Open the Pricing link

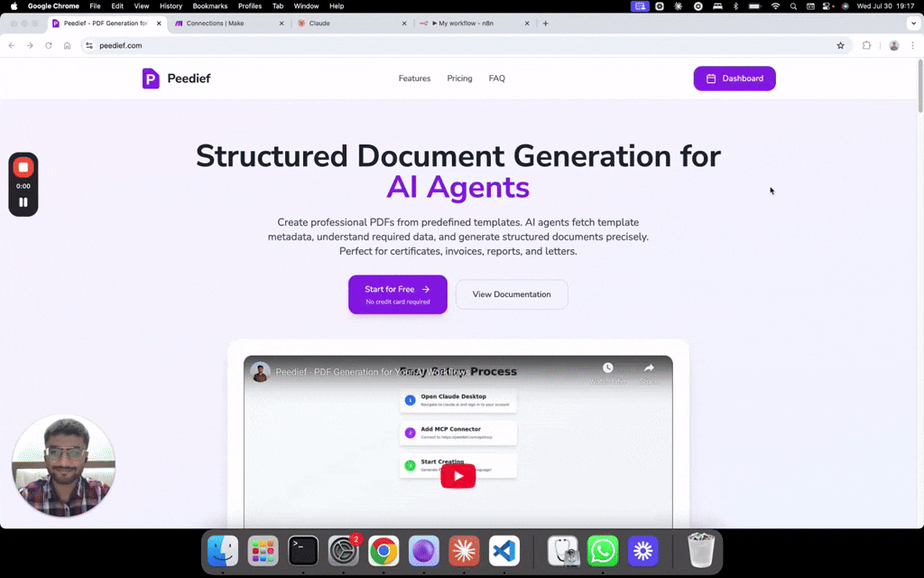coord(459,79)
